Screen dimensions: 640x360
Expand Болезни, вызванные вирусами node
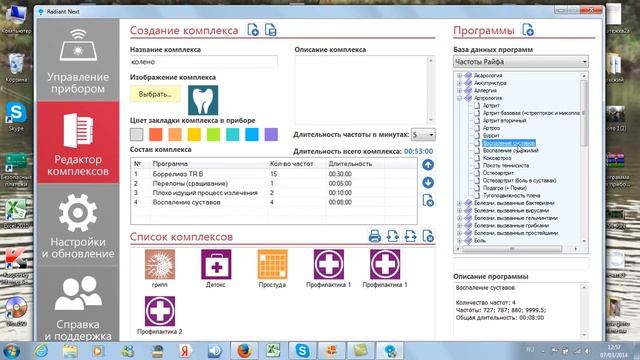(x=460, y=211)
